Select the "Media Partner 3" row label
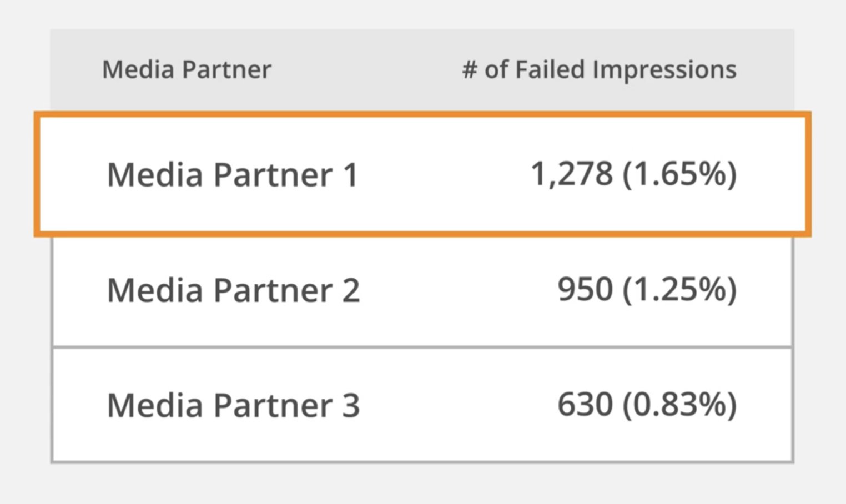 point(233,405)
